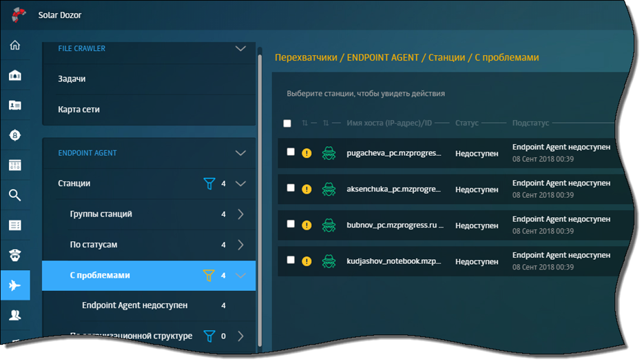
Task: Sort by first column sort arrows icon
Action: tap(304, 123)
